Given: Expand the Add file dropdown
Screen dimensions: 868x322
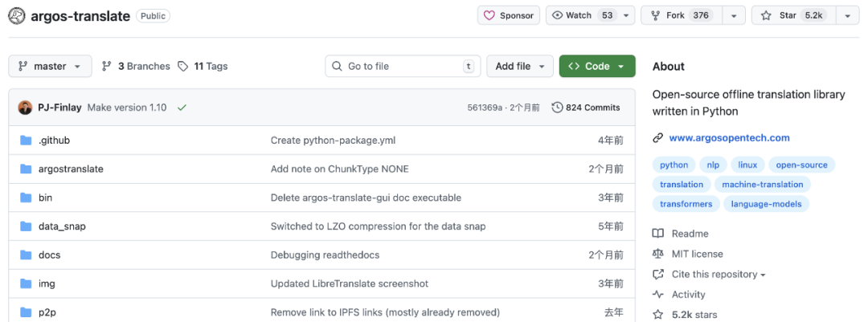Looking at the screenshot, I should pyautogui.click(x=520, y=67).
